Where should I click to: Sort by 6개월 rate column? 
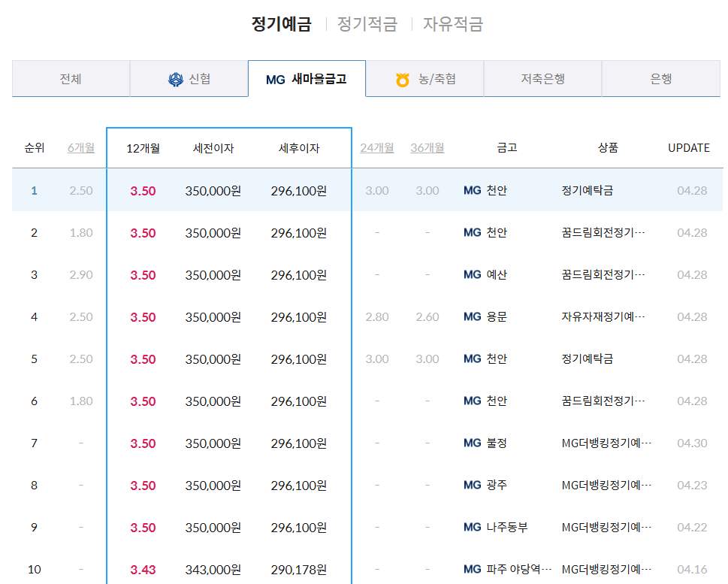pos(81,148)
